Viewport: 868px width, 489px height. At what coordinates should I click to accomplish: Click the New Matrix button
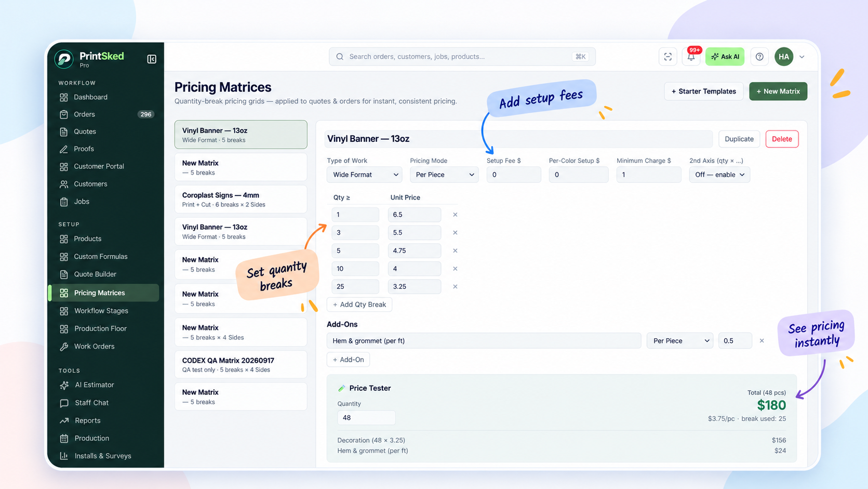coord(778,91)
